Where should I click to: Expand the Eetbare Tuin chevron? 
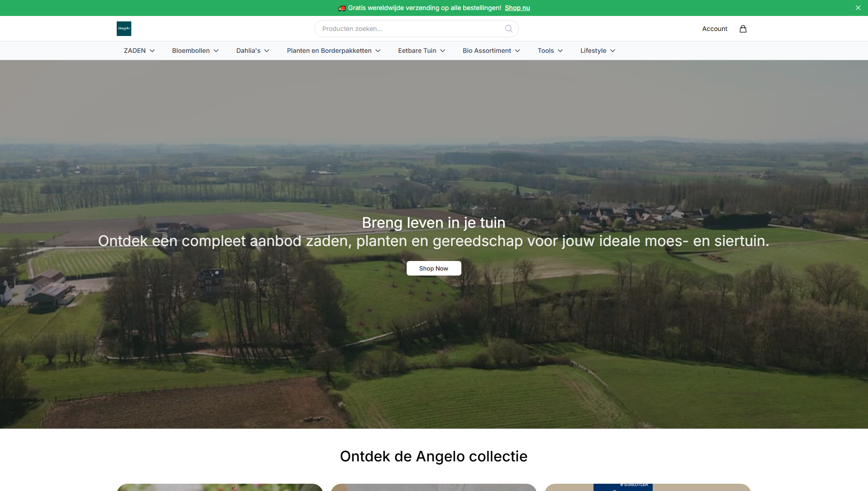[443, 51]
